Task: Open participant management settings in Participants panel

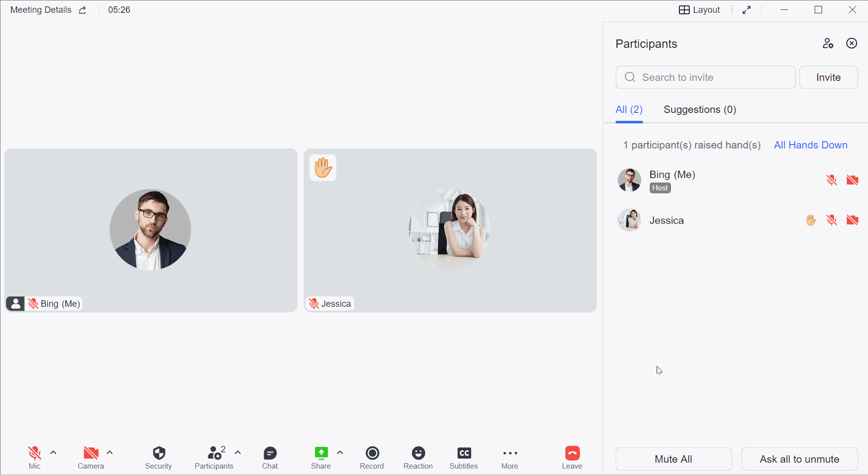Action: click(829, 43)
